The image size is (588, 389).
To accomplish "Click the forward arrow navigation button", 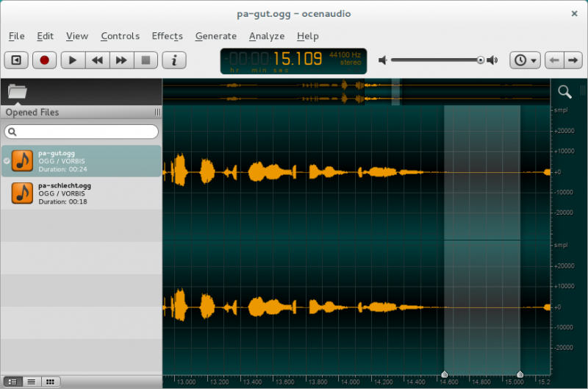I will 573,60.
